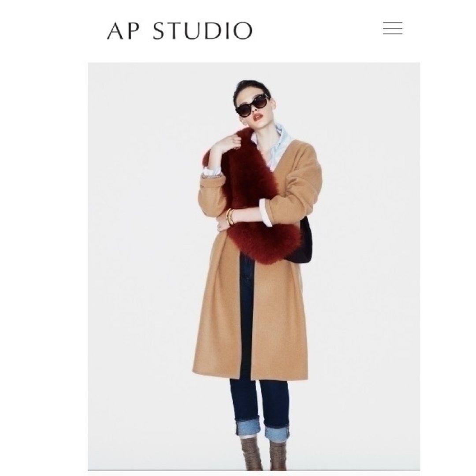Screen dimensions: 476x476
Task: Select the brown ankle boots
Action: click(x=264, y=453)
